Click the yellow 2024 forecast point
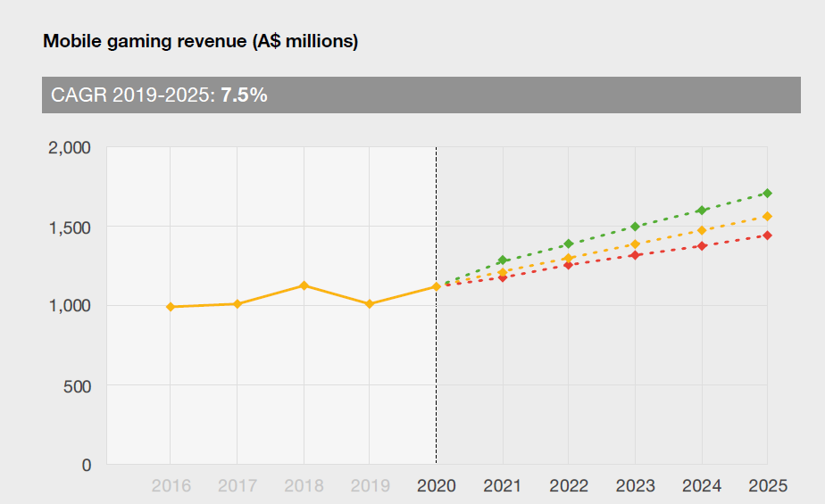 point(702,230)
